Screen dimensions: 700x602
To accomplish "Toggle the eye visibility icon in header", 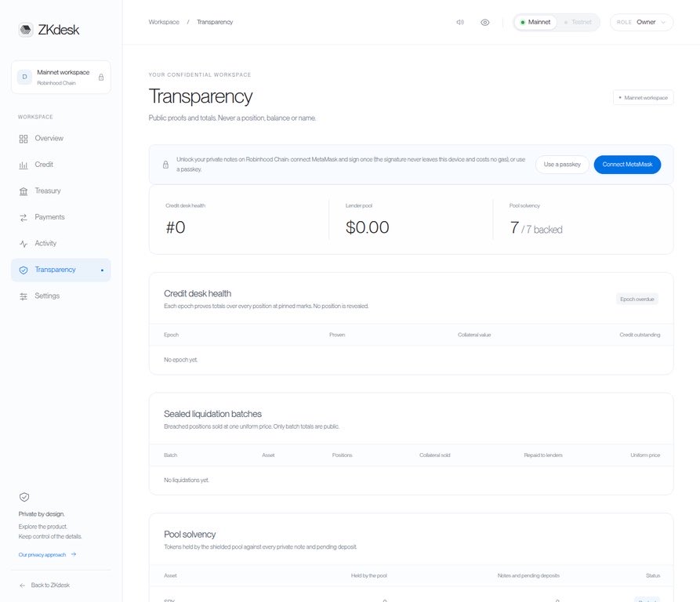I will coord(484,22).
